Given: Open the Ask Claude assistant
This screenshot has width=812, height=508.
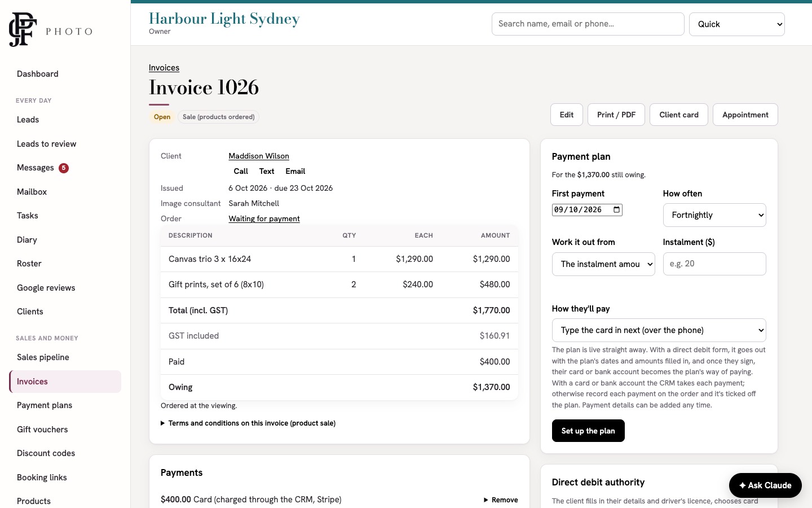Looking at the screenshot, I should click(x=765, y=485).
